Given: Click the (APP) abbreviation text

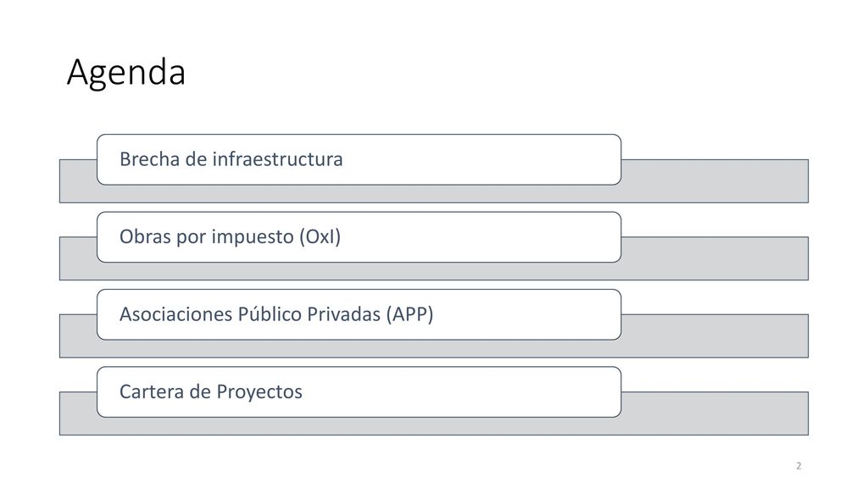Looking at the screenshot, I should pyautogui.click(x=409, y=314).
